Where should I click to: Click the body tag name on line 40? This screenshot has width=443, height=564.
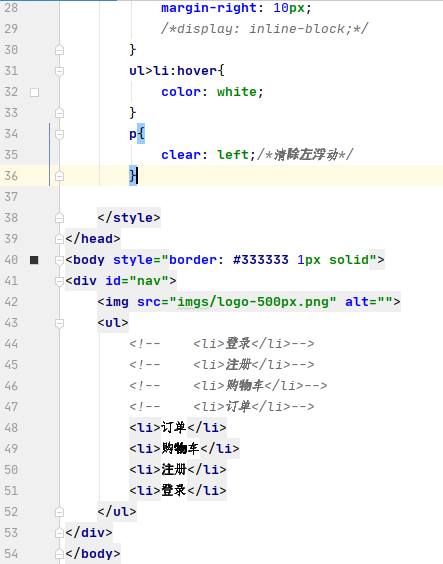click(89, 260)
